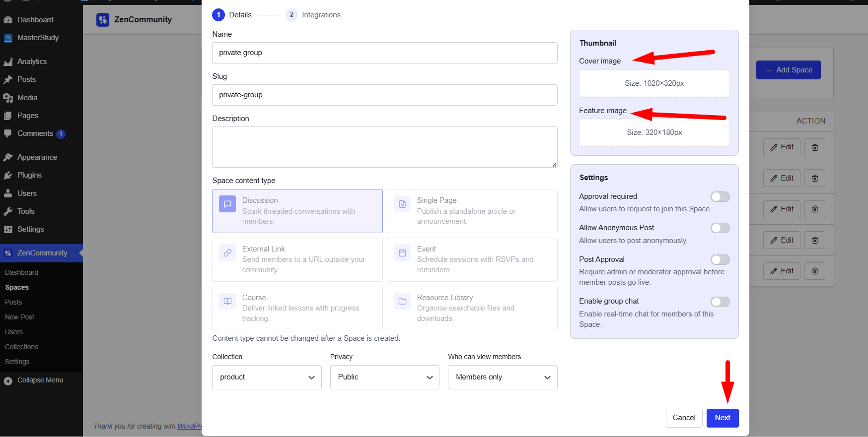Viewport: 868px width, 437px height.
Task: Click the Feature image upload area
Action: [x=654, y=132]
